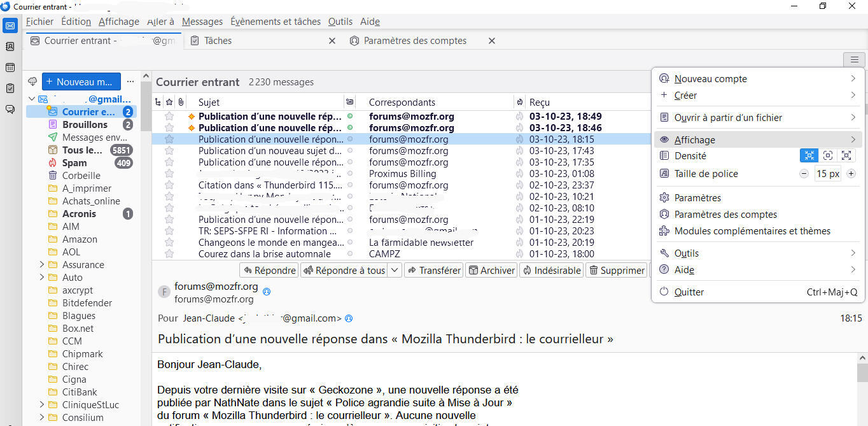Increase font size with plus button

pos(851,174)
